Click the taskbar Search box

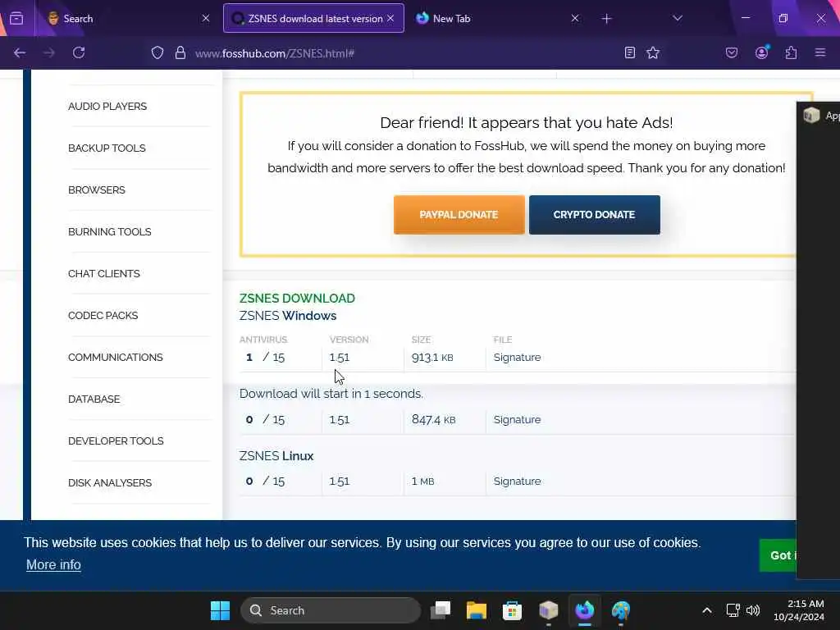coord(331,610)
